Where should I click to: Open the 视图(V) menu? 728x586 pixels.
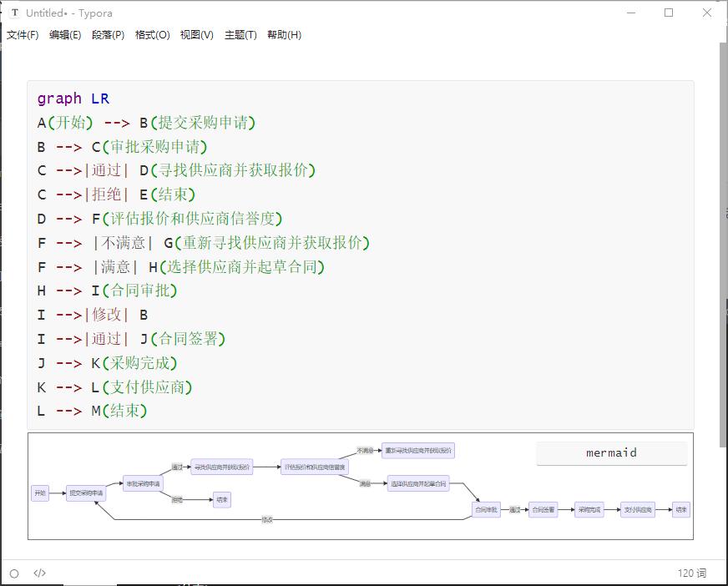coord(195,35)
